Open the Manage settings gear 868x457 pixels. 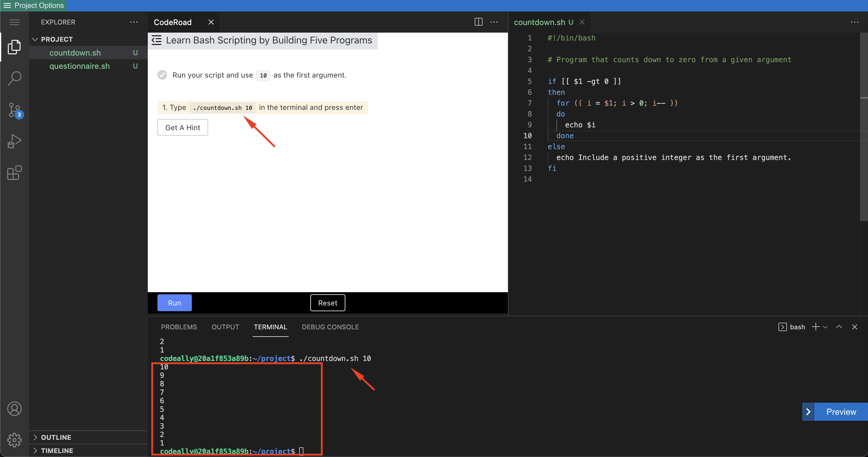pyautogui.click(x=14, y=440)
